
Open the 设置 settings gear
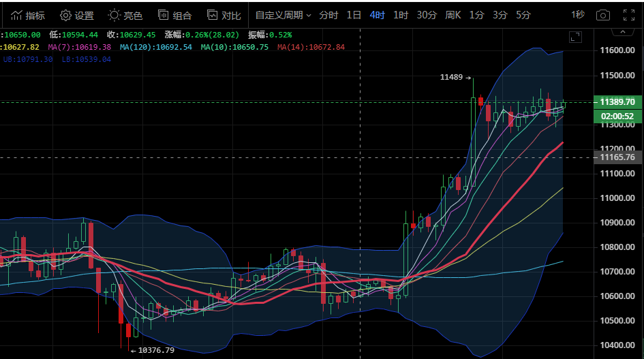tap(76, 15)
